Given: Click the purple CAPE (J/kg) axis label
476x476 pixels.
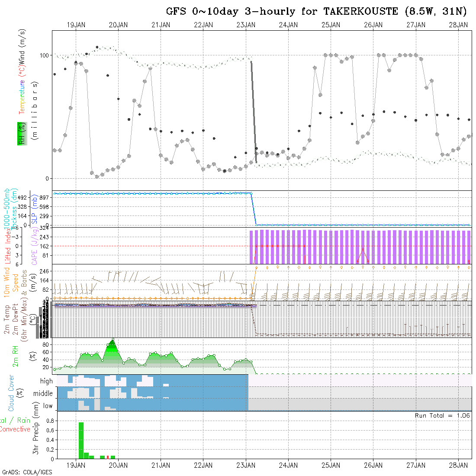Looking at the screenshot, I should [x=34, y=246].
